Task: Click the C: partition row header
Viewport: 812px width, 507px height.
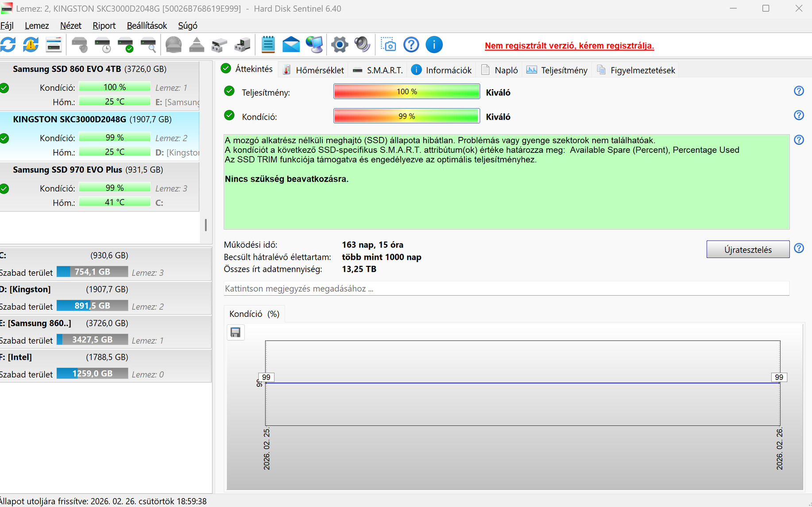Action: pyautogui.click(x=105, y=255)
